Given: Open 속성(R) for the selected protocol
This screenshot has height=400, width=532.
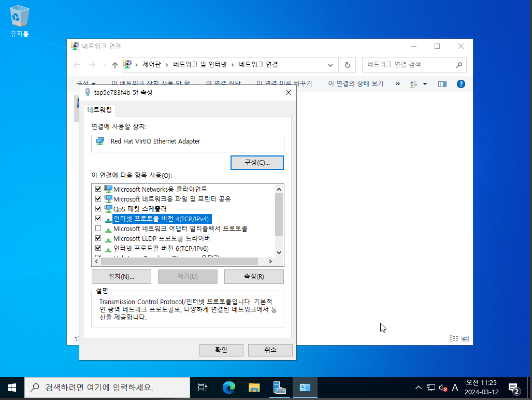Looking at the screenshot, I should click(254, 277).
